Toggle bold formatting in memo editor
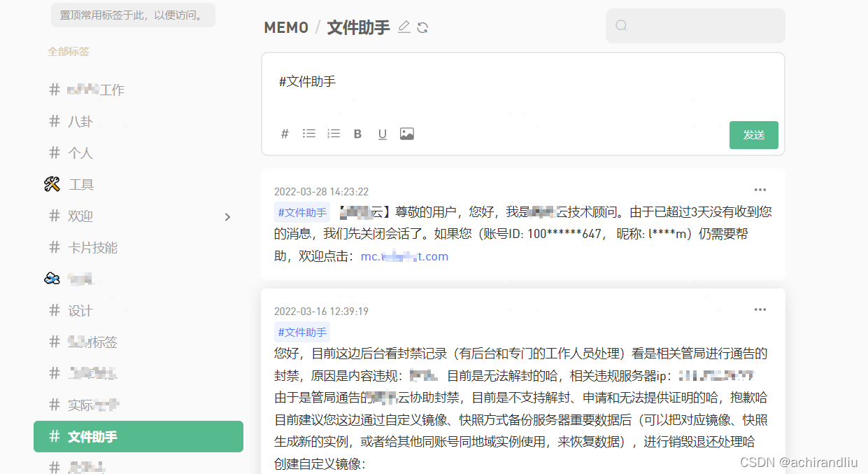868x474 pixels. click(x=357, y=134)
